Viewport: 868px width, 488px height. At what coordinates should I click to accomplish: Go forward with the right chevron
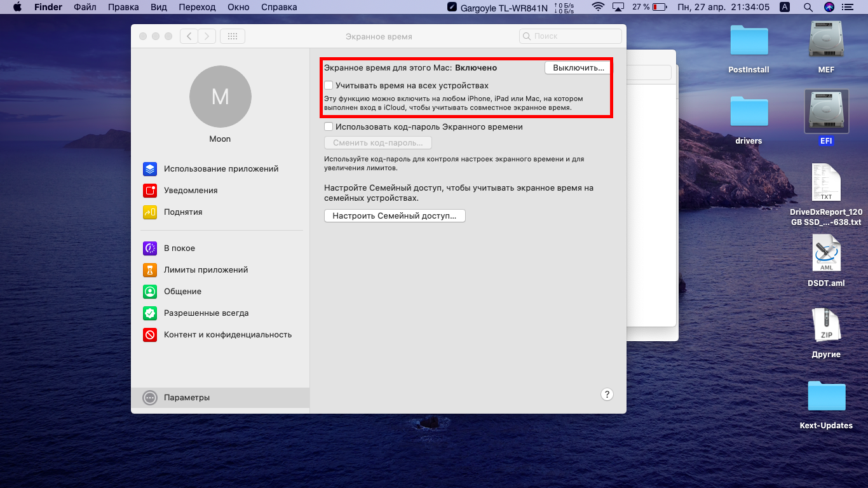coord(207,36)
